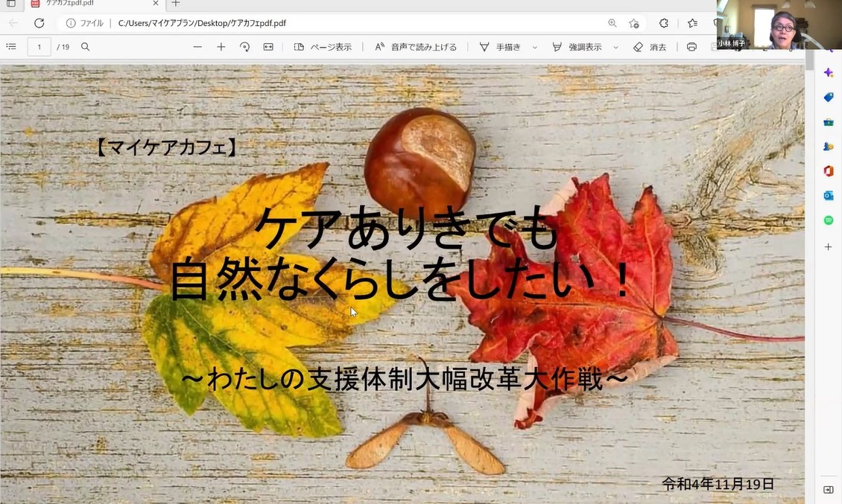The height and width of the screenshot is (504, 842).
Task: Open Microsoft 365 sidebar icon
Action: (x=828, y=171)
